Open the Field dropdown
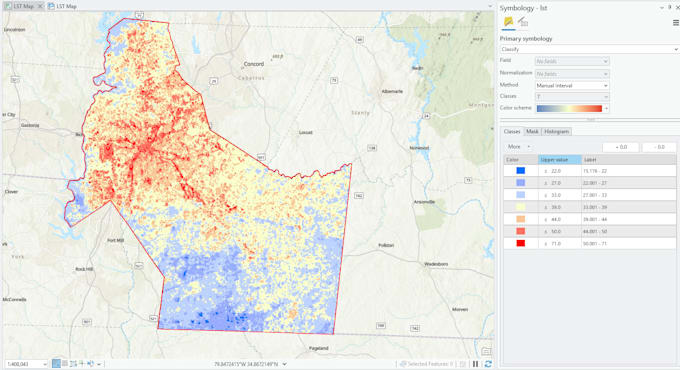680x370 pixels. (572, 61)
